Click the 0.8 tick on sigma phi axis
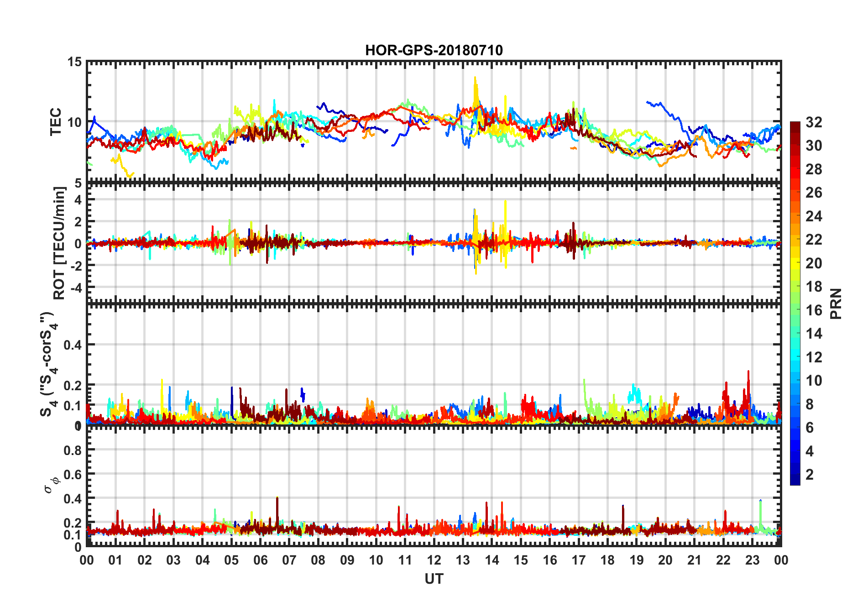868x607 pixels. pyautogui.click(x=73, y=450)
